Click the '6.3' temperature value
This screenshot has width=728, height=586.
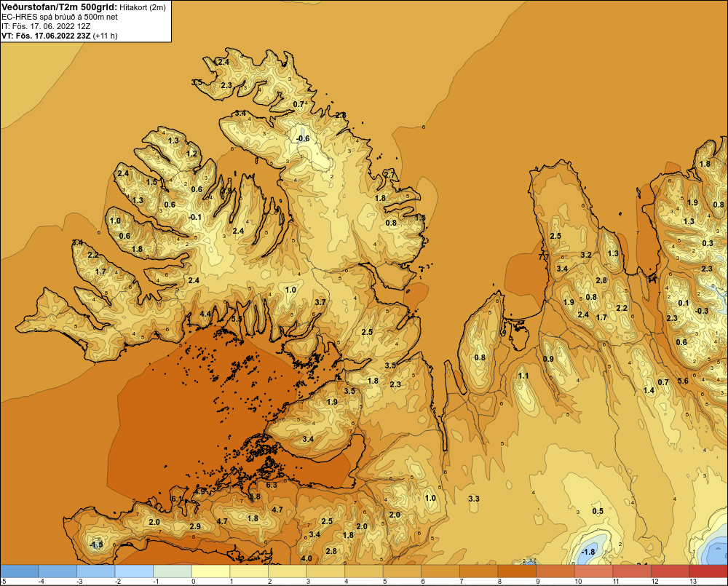[271, 486]
